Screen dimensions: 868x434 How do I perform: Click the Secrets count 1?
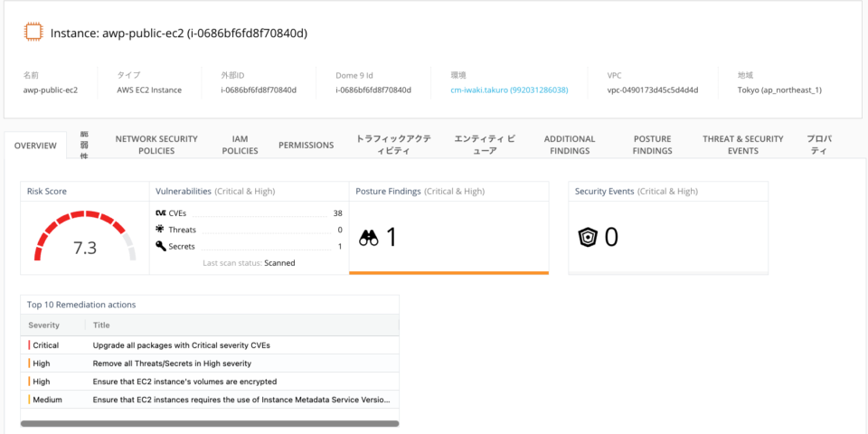pos(340,246)
